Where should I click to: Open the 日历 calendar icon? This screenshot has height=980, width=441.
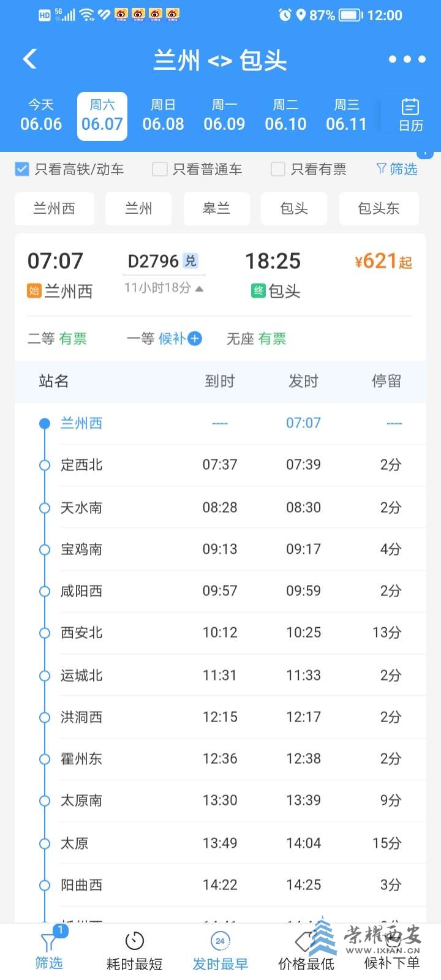tap(410, 115)
